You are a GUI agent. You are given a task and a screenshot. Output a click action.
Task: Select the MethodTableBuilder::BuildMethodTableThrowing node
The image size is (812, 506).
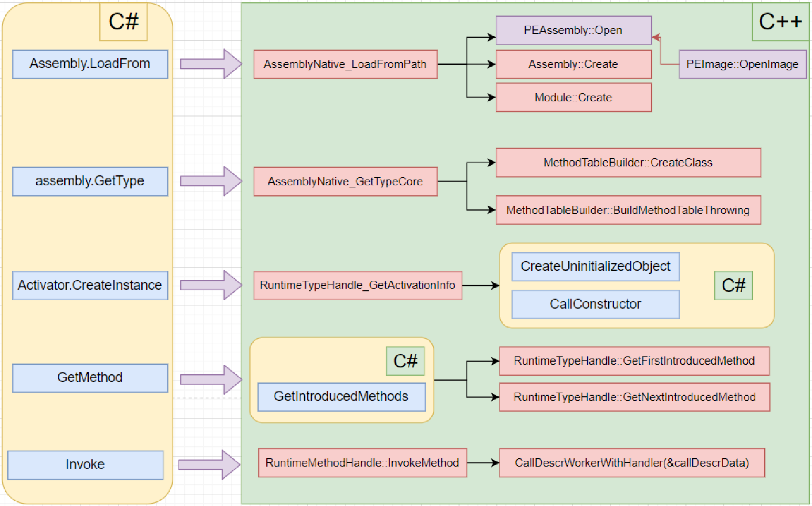point(628,210)
